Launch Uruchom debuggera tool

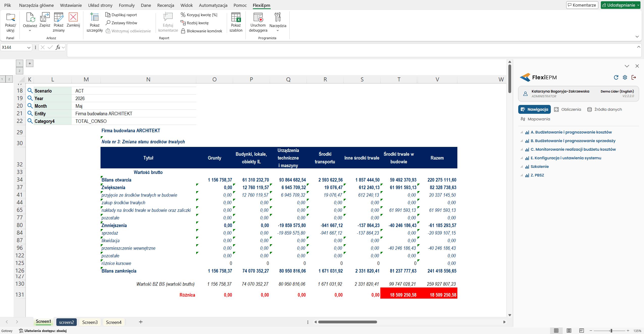[x=258, y=22]
